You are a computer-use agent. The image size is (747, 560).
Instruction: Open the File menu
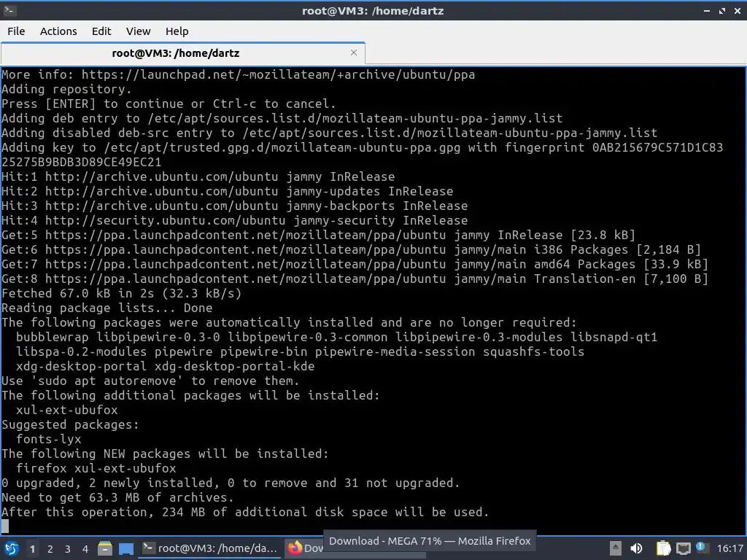pyautogui.click(x=16, y=31)
